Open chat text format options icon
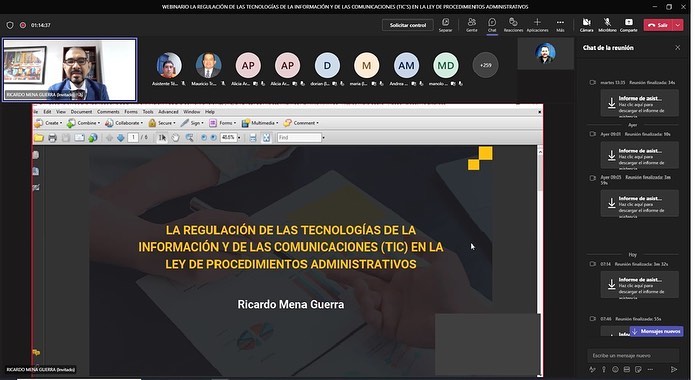 click(593, 369)
